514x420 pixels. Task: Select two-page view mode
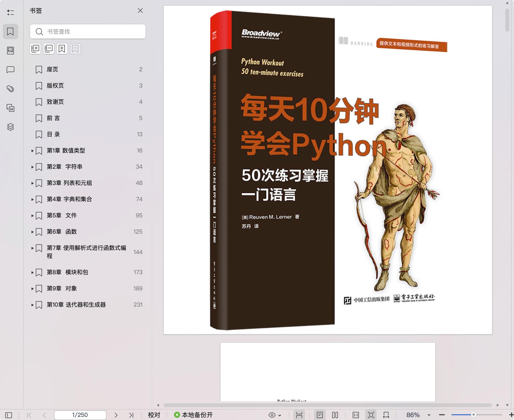[x=335, y=415]
